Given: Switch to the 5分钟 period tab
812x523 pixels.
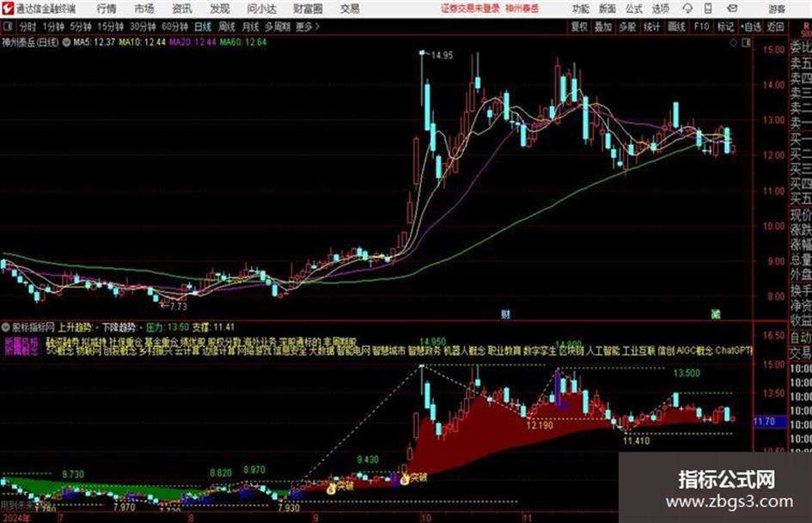Looking at the screenshot, I should [81, 27].
